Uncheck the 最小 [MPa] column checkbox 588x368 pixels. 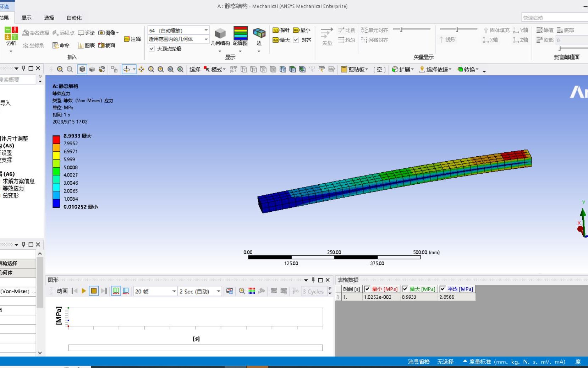[368, 289]
